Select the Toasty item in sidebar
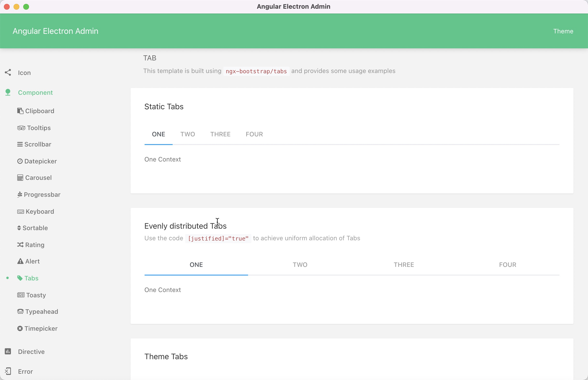 pyautogui.click(x=36, y=295)
